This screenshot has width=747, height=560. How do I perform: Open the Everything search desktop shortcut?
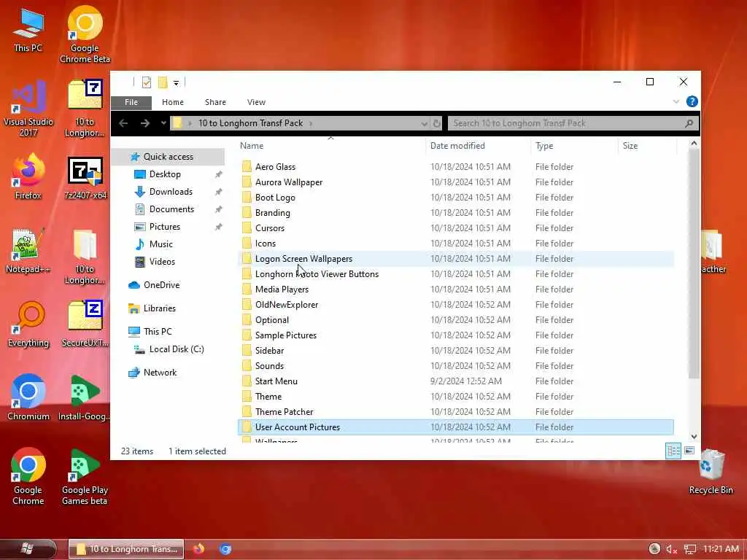28,324
